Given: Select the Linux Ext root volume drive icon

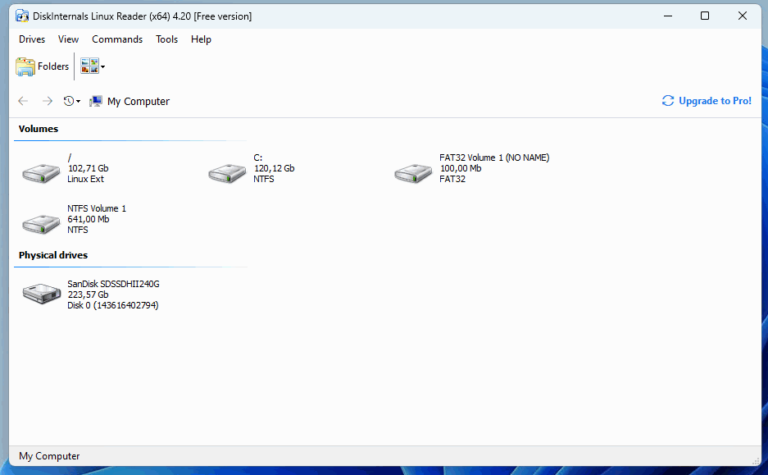Looking at the screenshot, I should (41, 172).
